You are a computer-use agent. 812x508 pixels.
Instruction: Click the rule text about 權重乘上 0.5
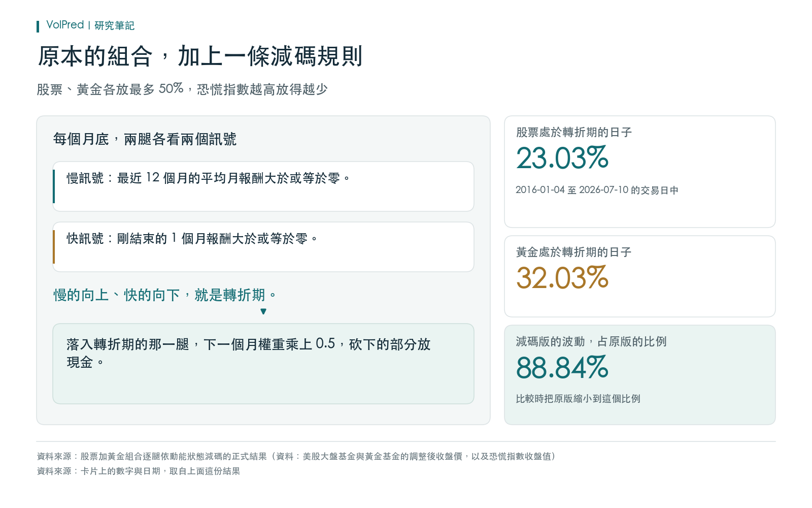249,353
